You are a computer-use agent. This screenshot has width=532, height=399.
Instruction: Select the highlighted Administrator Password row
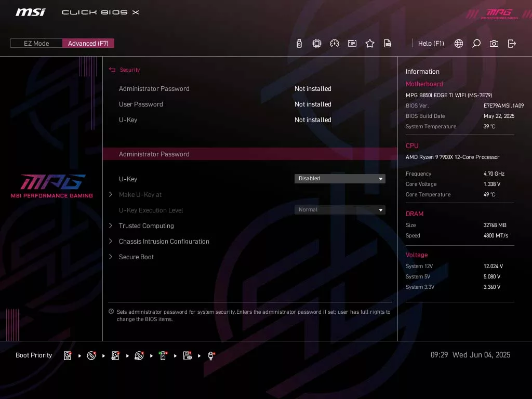pos(250,154)
